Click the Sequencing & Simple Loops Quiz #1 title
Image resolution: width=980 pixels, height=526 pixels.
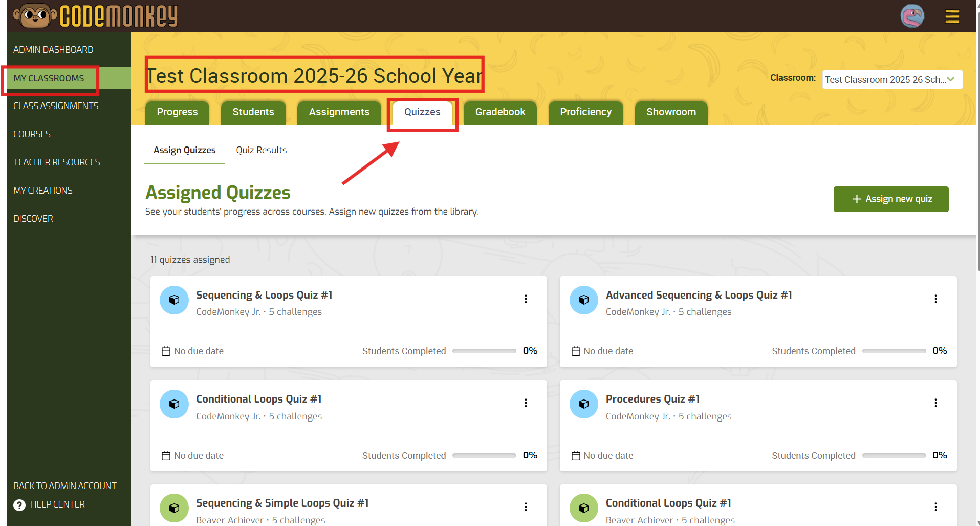coord(282,503)
